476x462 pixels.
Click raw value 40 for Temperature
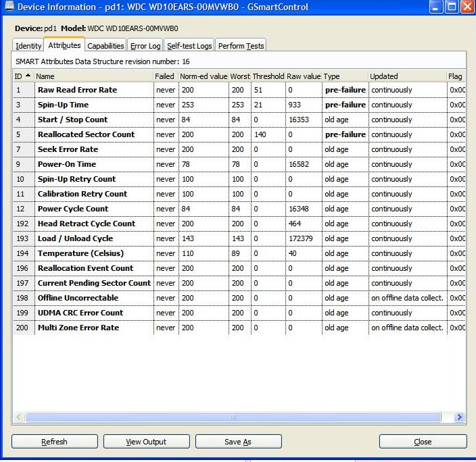click(x=293, y=253)
